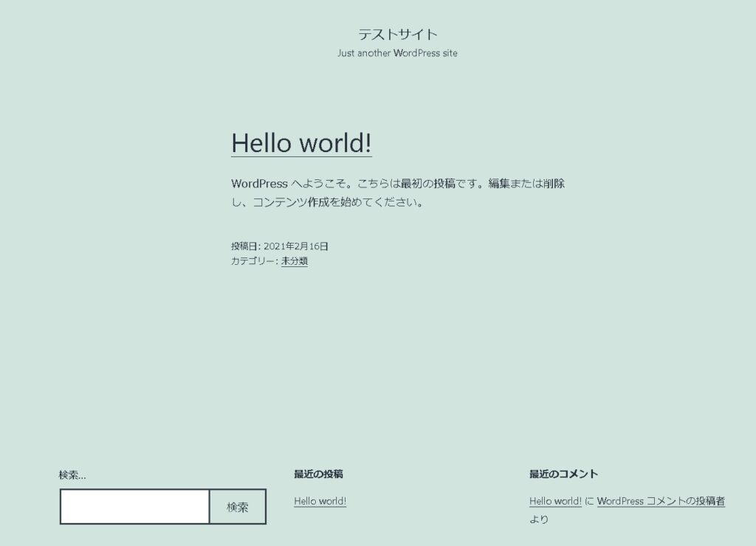This screenshot has height=546, width=756.
Task: Open the 未分類 category link
Action: click(x=295, y=261)
